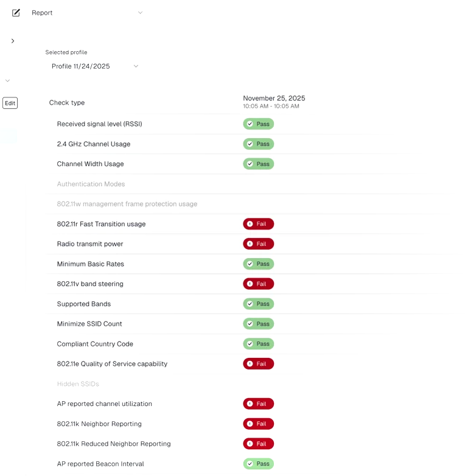Viewport: 476px width, 476px height.
Task: Select the Channel Width Usage check row
Action: click(x=90, y=164)
